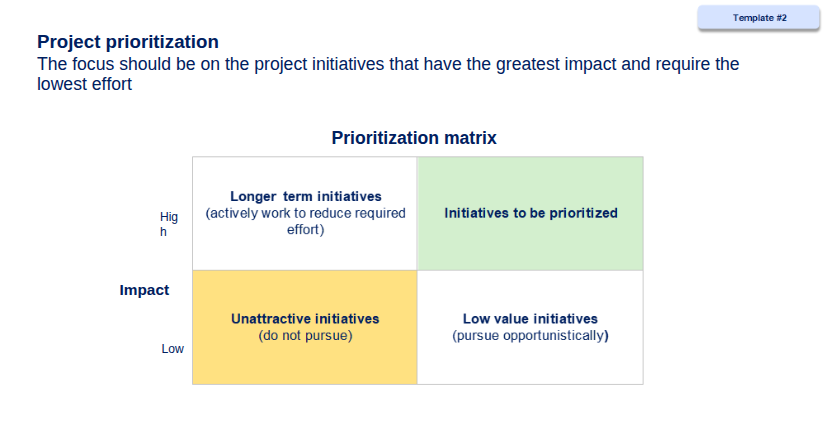Viewport: 838px width, 426px height.
Task: Click the High axis label
Action: point(169,224)
